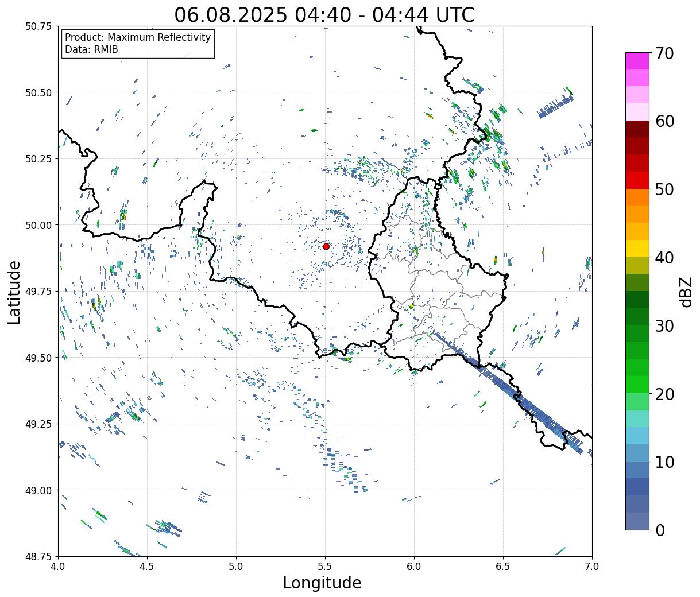This screenshot has width=700, height=597.
Task: Click the latitude tick label "48.75"
Action: [38, 556]
